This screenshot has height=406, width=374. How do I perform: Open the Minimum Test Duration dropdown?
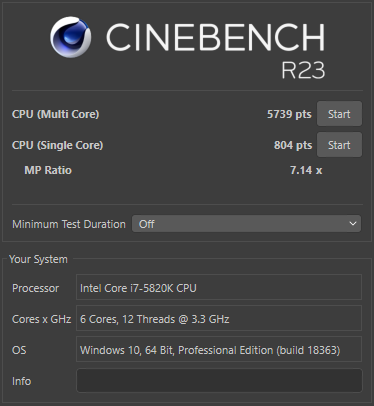point(246,224)
